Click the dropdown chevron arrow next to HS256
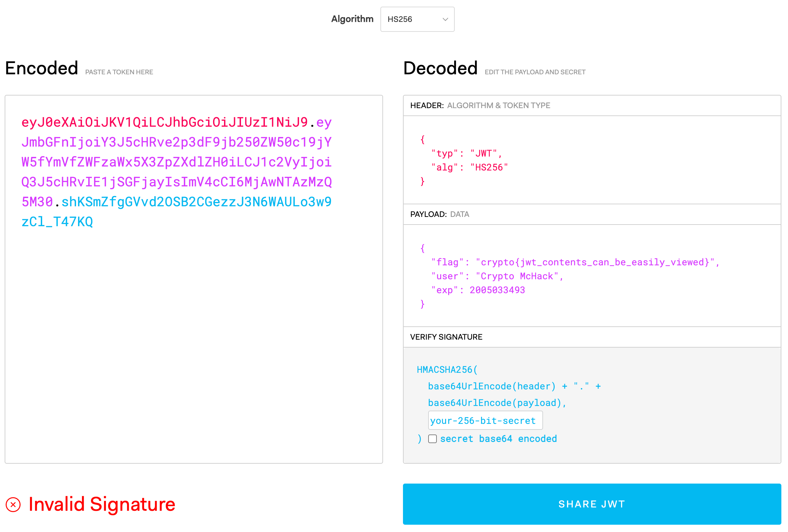788x532 pixels. (x=445, y=20)
